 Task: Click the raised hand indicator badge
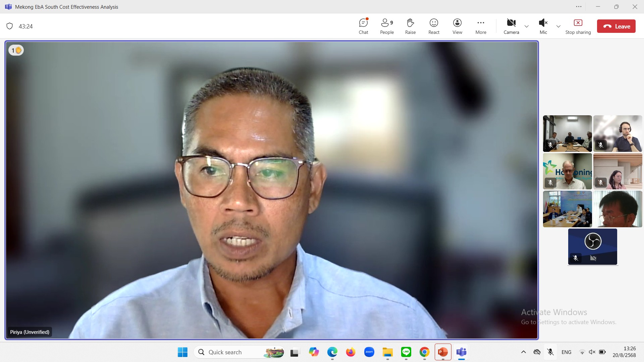[16, 50]
